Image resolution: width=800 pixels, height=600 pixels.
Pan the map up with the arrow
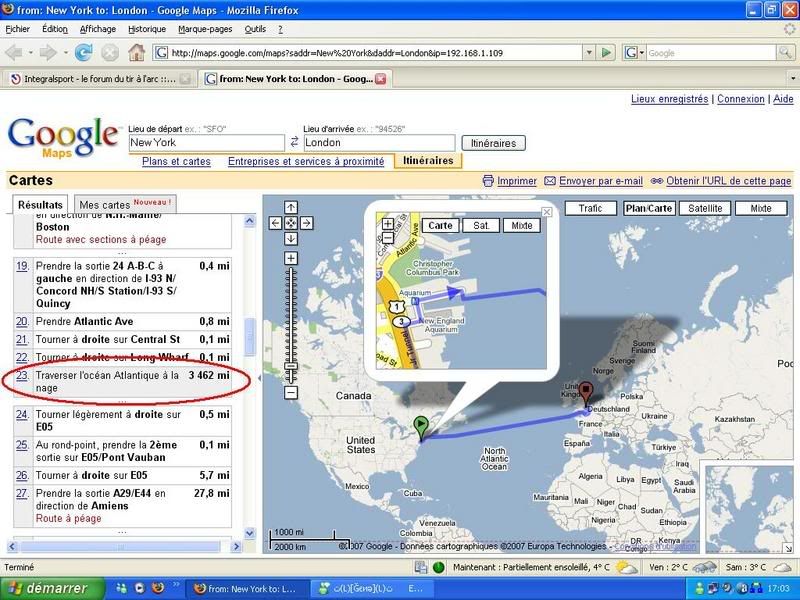[x=291, y=207]
